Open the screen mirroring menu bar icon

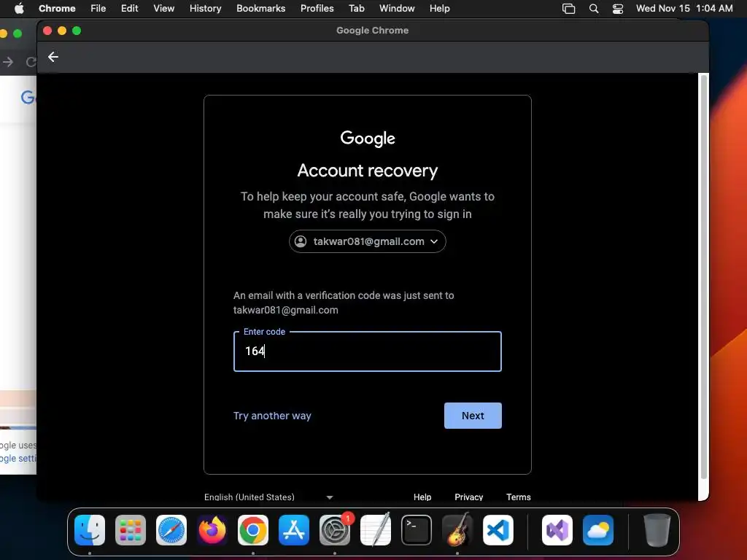(568, 8)
